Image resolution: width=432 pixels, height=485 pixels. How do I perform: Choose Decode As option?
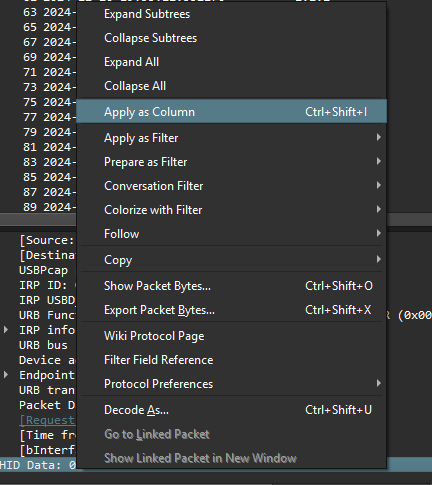(x=231, y=410)
